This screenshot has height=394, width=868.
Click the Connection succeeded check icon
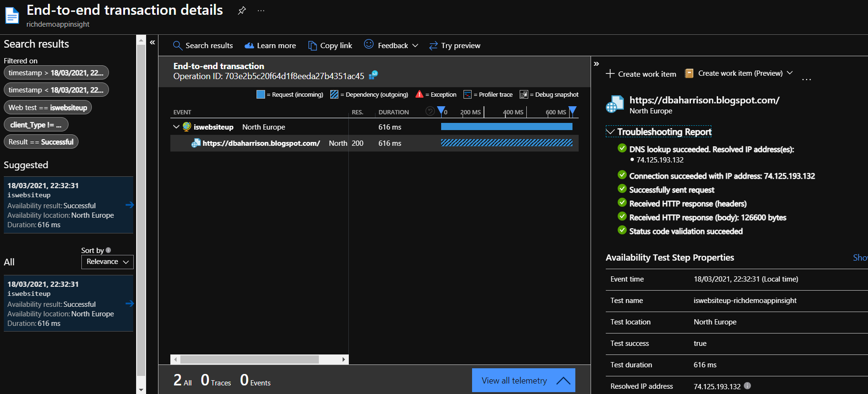(x=622, y=175)
